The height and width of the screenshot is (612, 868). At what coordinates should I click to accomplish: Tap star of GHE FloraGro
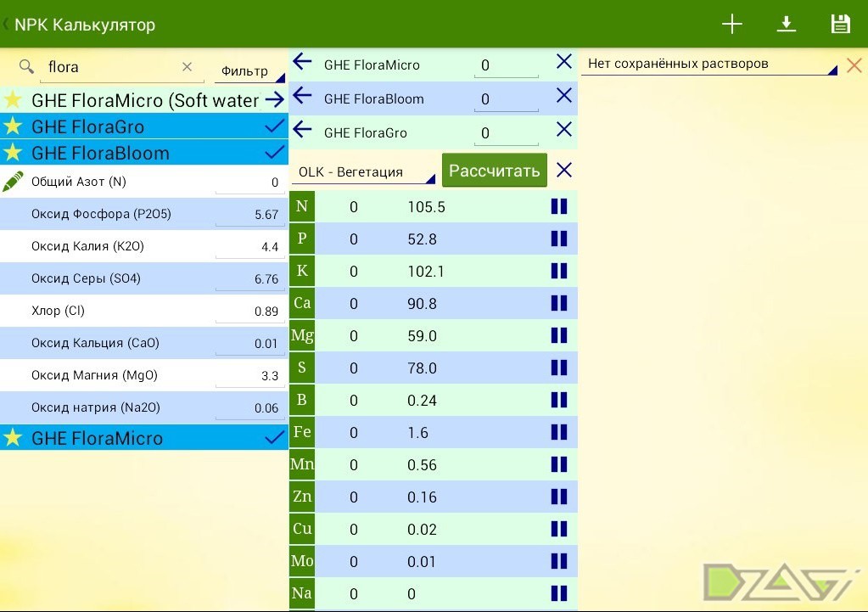point(13,126)
